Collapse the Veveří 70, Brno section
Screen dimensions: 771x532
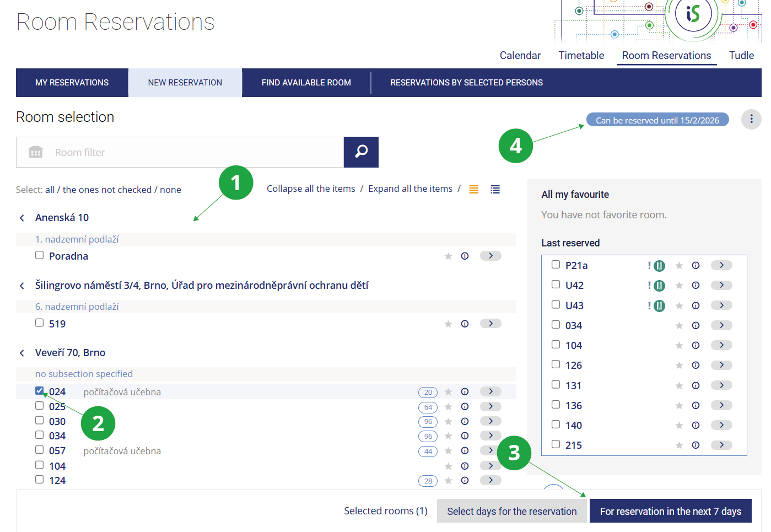[x=22, y=353]
